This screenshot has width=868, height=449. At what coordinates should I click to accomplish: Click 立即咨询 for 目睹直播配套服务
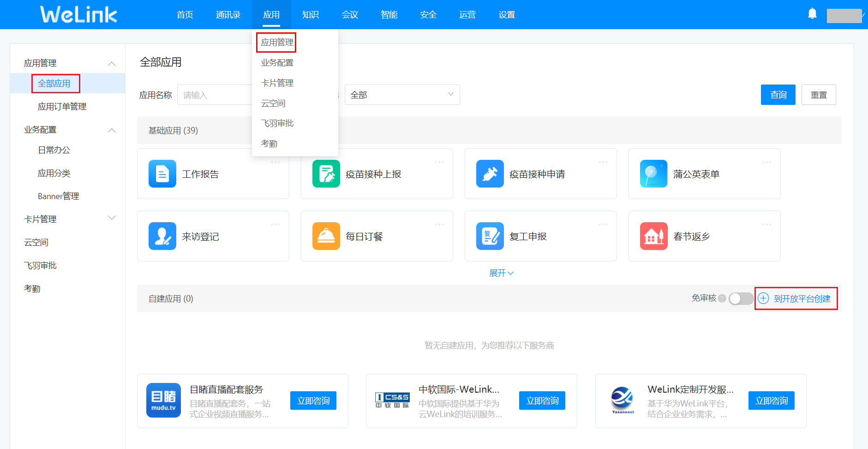(x=313, y=400)
